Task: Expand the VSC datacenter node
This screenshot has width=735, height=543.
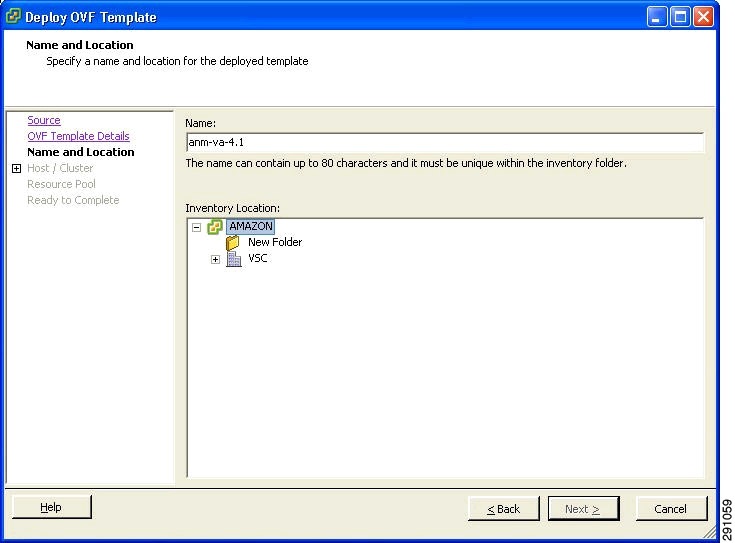Action: tap(215, 259)
